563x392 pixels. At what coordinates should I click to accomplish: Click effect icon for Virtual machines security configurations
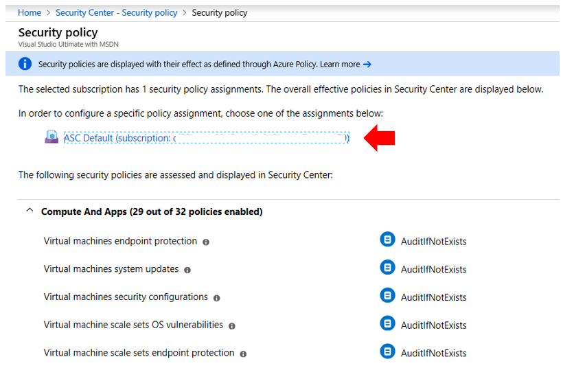click(387, 295)
